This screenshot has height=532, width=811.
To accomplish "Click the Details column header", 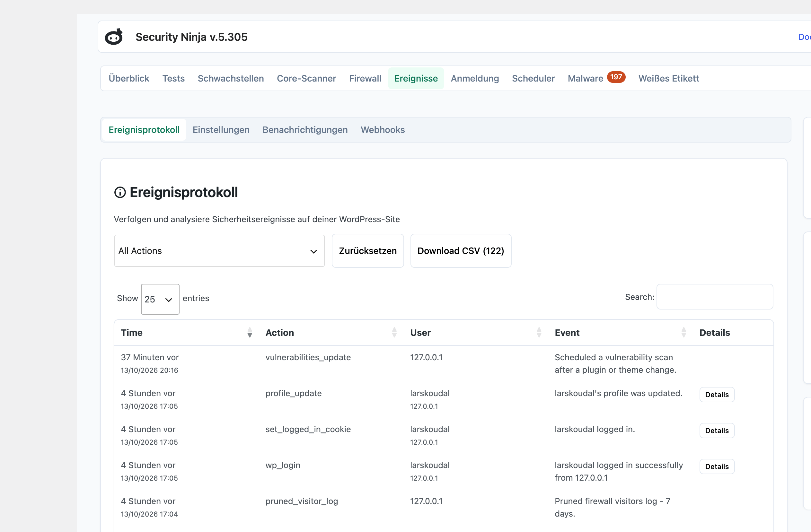I will tap(715, 332).
